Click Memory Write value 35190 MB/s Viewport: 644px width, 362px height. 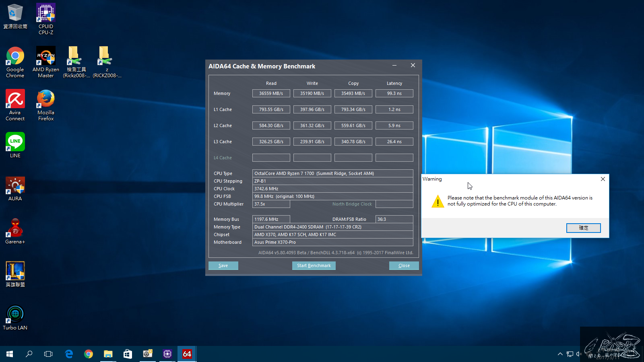[312, 93]
